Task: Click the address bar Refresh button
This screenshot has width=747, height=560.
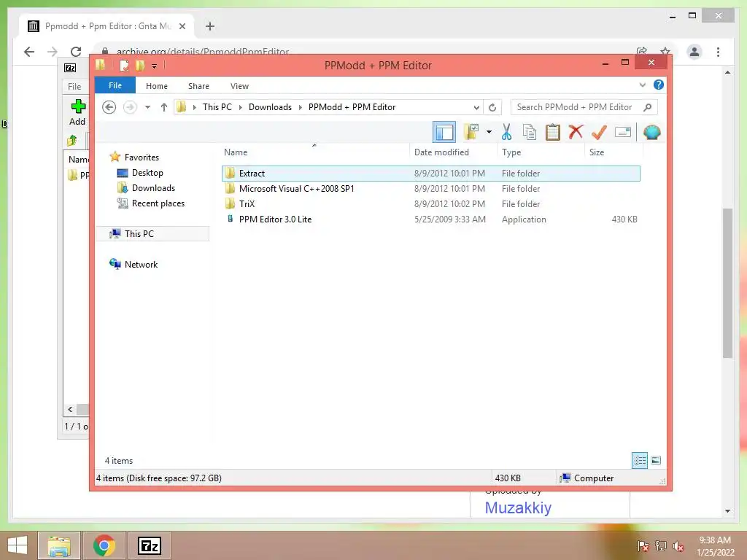Action: [492, 108]
